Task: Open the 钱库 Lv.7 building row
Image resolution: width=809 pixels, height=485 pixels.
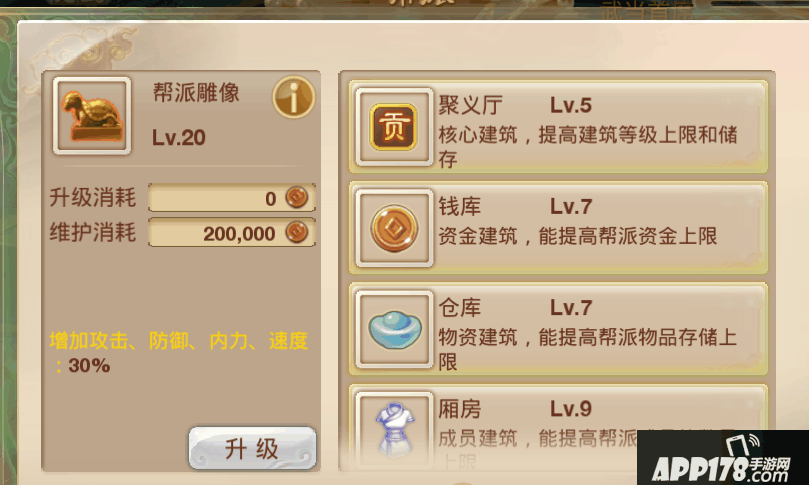Action: point(558,228)
